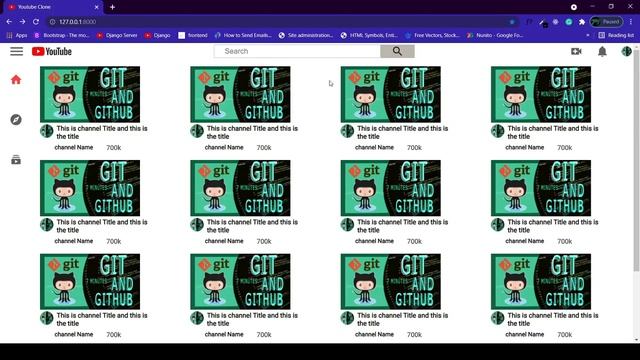Open the Subscriptions icon in sidebar

pos(16,160)
